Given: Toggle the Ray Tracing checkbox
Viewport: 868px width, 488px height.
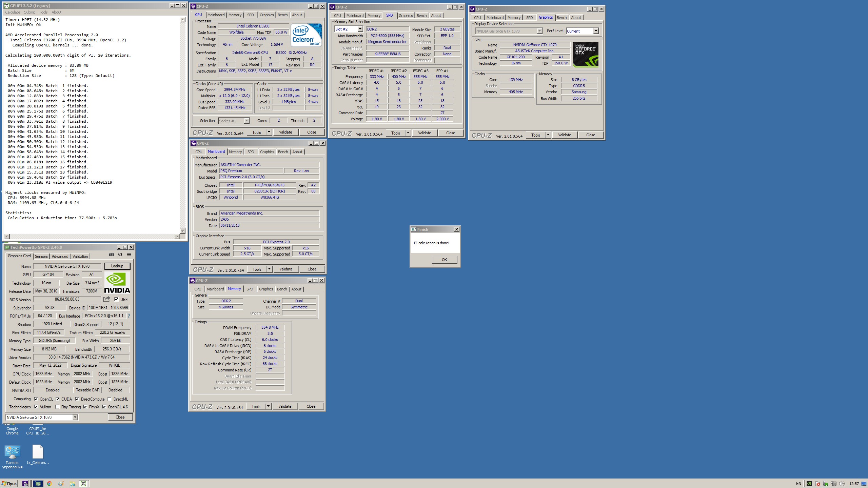Looking at the screenshot, I should 57,407.
